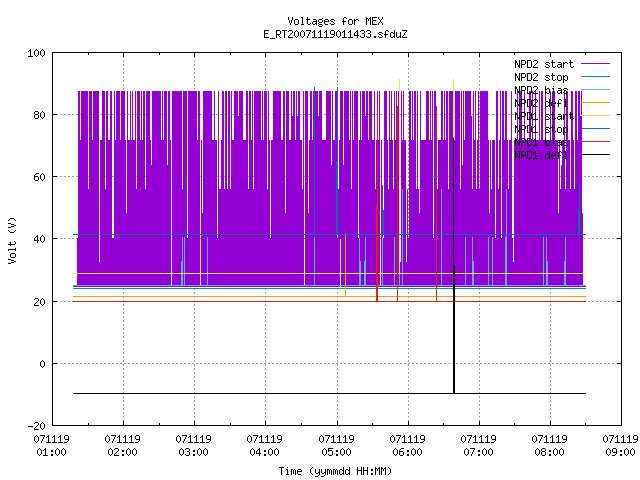Click the yellow NPD1 start baseline near 29 V

click(329, 273)
